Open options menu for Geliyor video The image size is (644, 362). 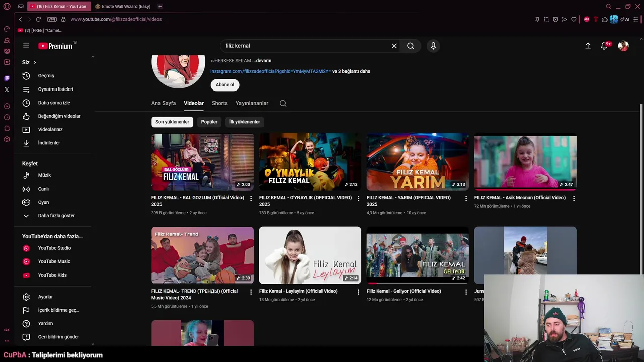[x=466, y=292]
